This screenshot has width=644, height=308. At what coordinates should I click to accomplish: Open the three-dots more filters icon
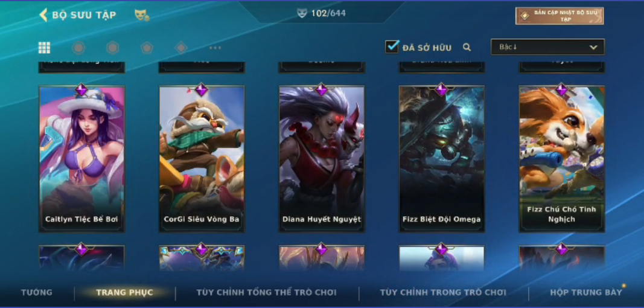point(215,48)
